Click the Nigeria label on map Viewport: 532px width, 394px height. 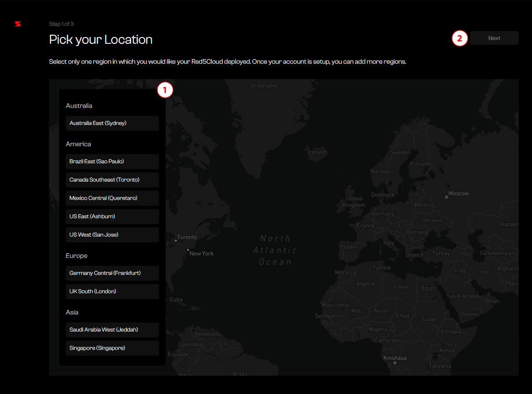click(x=378, y=329)
